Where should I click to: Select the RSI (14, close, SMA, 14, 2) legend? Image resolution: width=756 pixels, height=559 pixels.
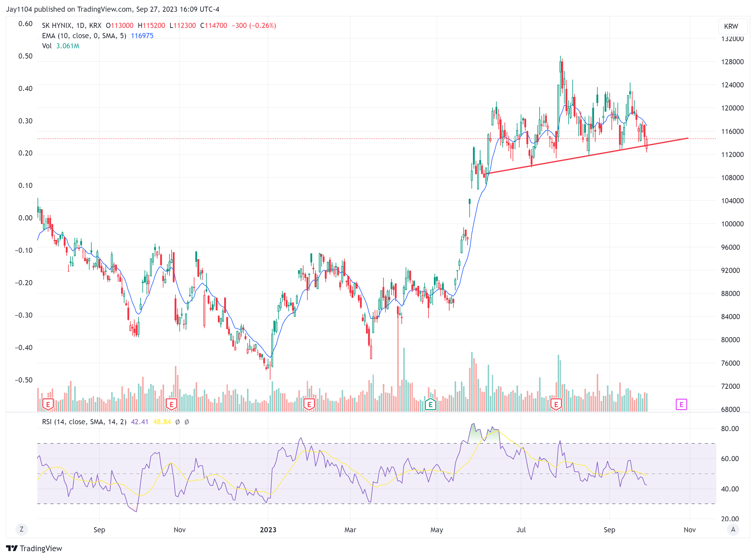[84, 422]
